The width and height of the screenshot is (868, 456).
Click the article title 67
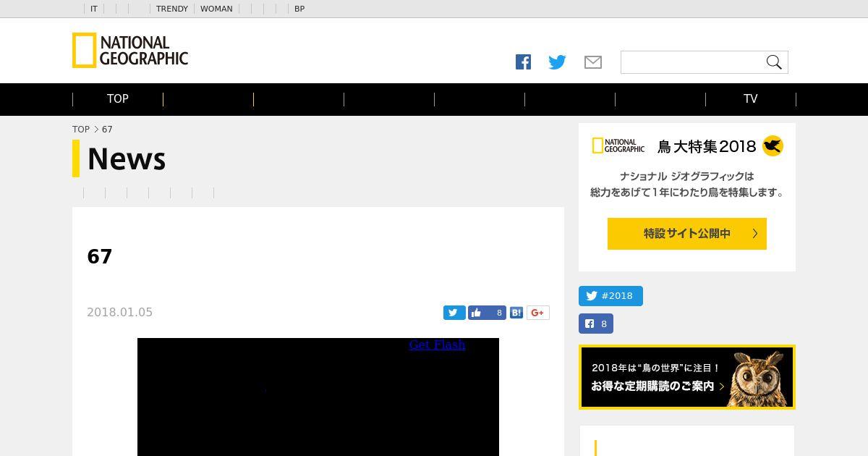coord(100,257)
